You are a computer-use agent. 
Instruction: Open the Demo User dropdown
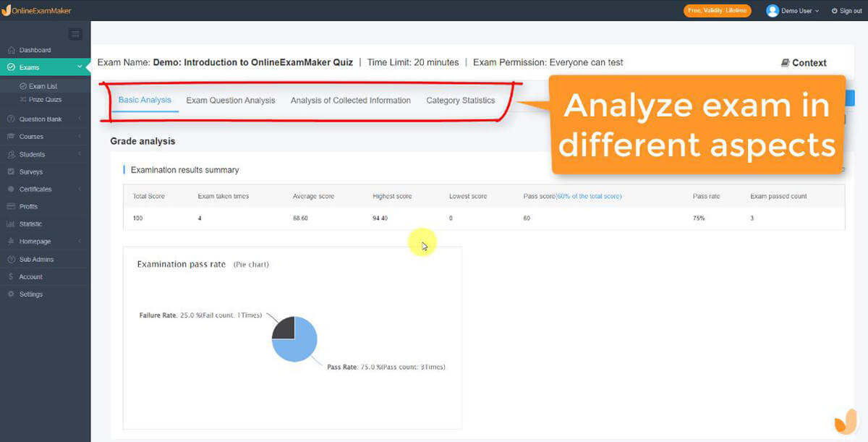click(793, 11)
